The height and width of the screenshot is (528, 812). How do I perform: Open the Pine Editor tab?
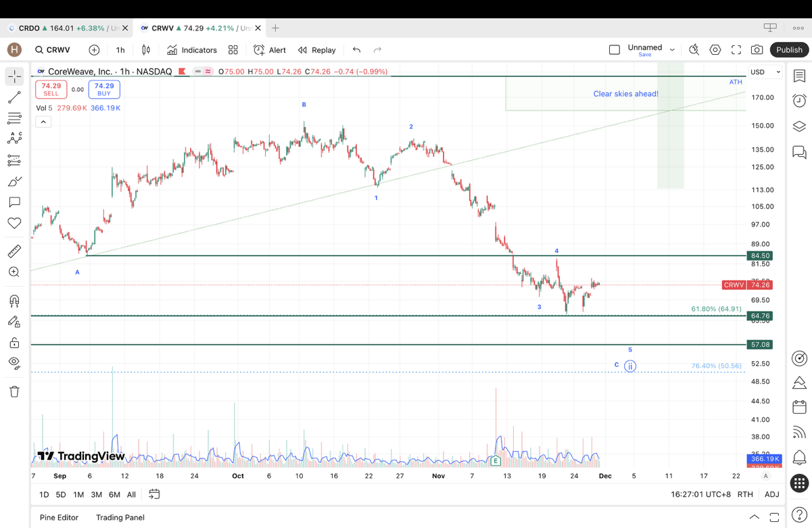[x=59, y=517]
